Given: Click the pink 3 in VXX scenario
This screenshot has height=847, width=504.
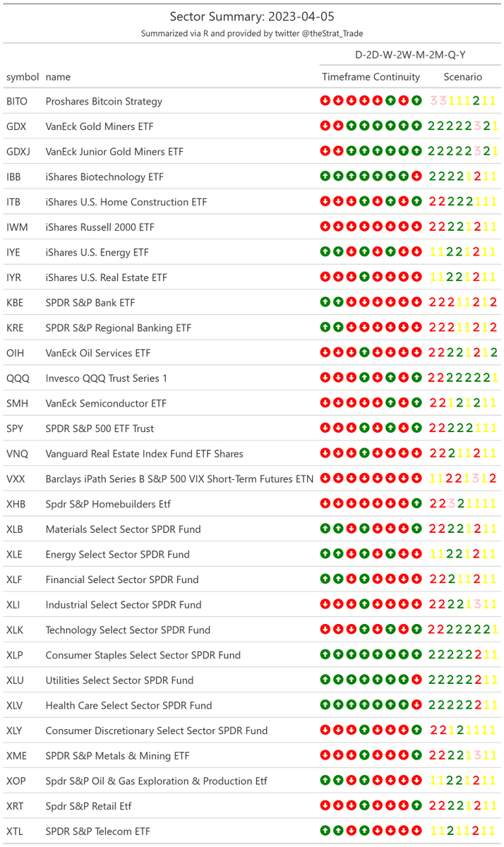Looking at the screenshot, I should click(476, 479).
